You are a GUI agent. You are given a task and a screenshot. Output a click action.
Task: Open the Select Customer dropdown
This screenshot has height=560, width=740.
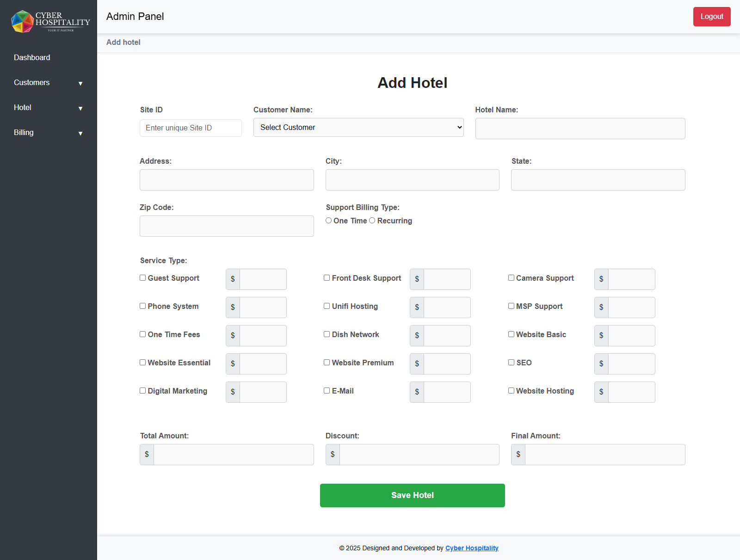point(358,128)
